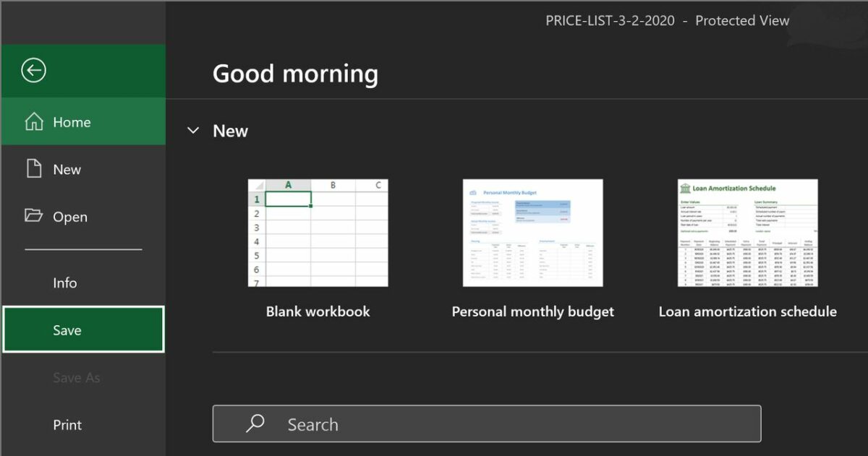The width and height of the screenshot is (868, 456).
Task: Open the Print menu item
Action: [67, 425]
